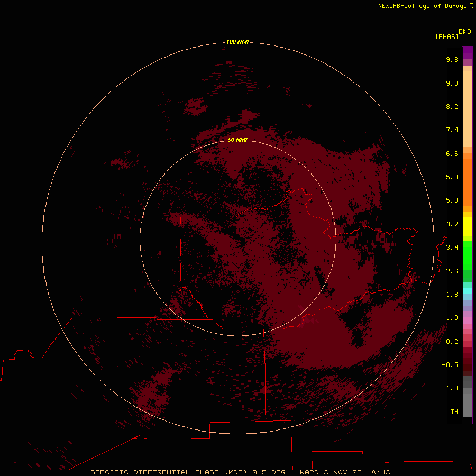476x476 pixels.
Task: Click the KAPD radar site identifier
Action: coord(309,472)
